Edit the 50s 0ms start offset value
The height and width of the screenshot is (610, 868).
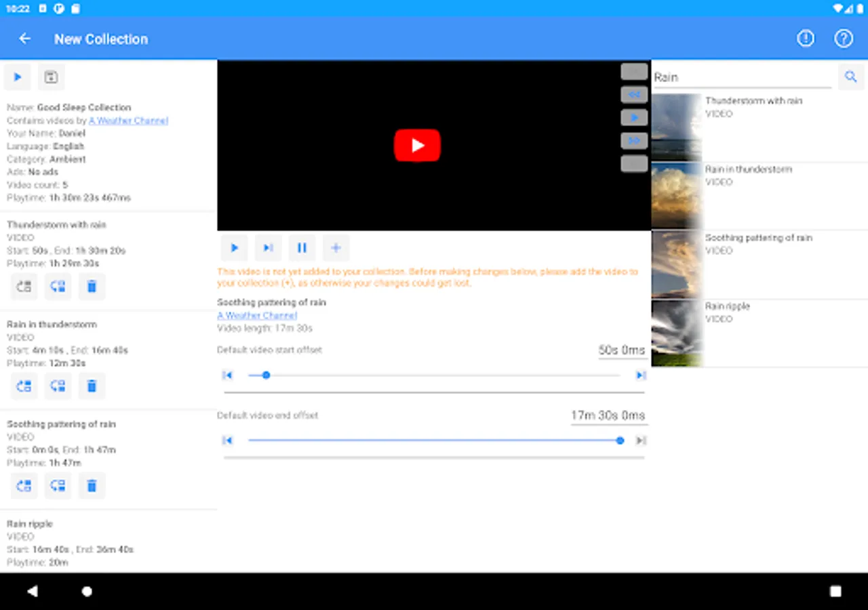pos(621,350)
